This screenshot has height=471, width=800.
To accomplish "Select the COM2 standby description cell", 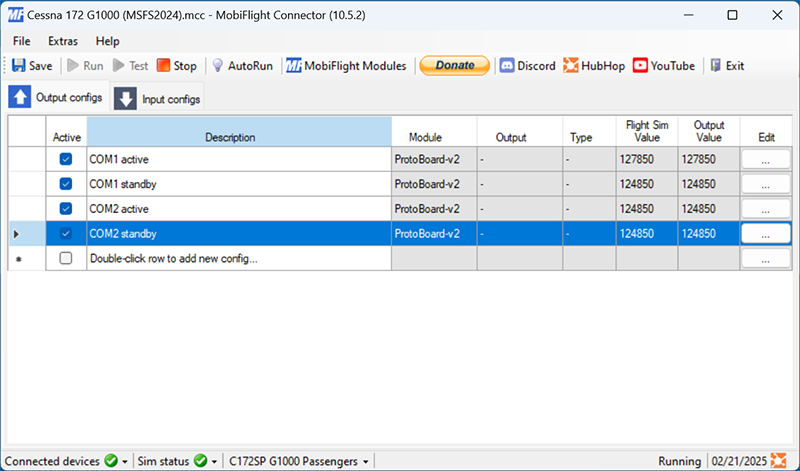I will (239, 233).
